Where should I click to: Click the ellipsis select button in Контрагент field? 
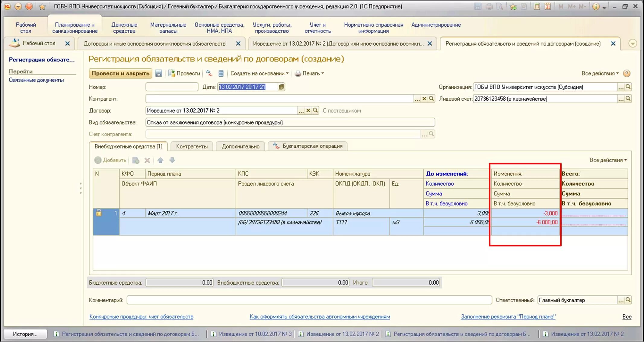click(417, 99)
